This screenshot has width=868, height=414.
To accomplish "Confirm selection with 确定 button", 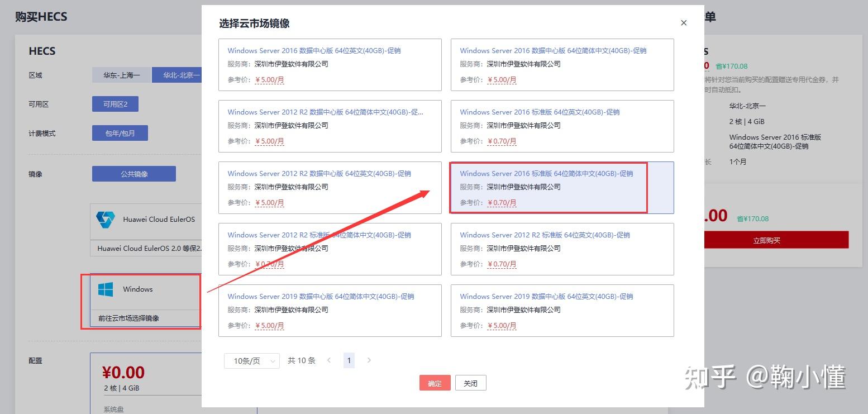I will coord(435,383).
